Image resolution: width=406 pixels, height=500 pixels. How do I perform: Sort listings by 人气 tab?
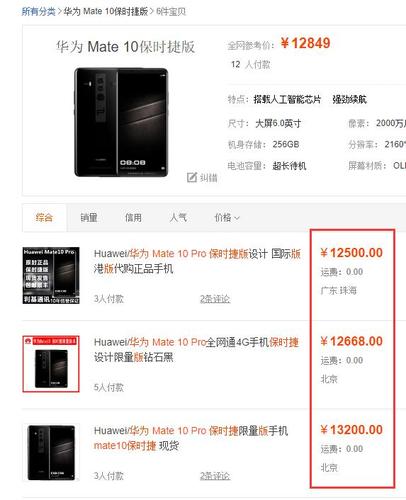click(178, 218)
